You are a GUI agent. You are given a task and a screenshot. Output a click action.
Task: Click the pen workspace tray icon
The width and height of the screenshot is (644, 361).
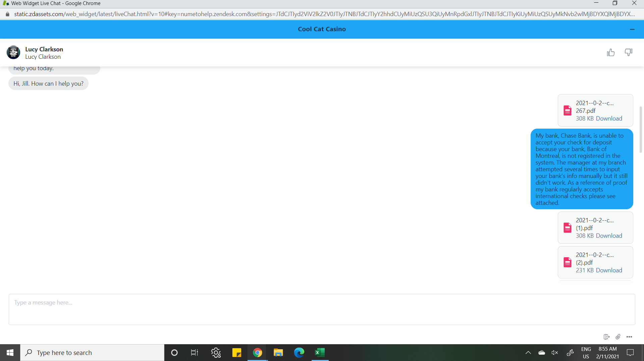coord(570,353)
